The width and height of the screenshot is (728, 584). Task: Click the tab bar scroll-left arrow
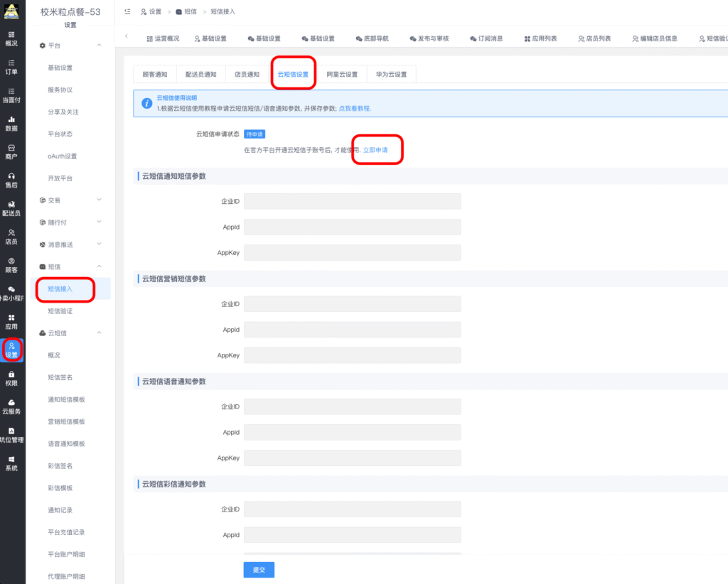[127, 37]
